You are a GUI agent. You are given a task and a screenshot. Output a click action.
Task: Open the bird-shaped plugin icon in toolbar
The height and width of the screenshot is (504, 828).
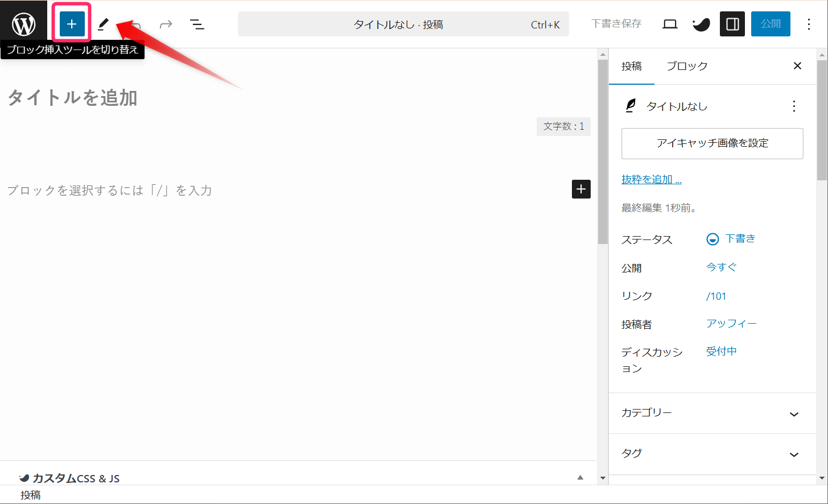[701, 24]
